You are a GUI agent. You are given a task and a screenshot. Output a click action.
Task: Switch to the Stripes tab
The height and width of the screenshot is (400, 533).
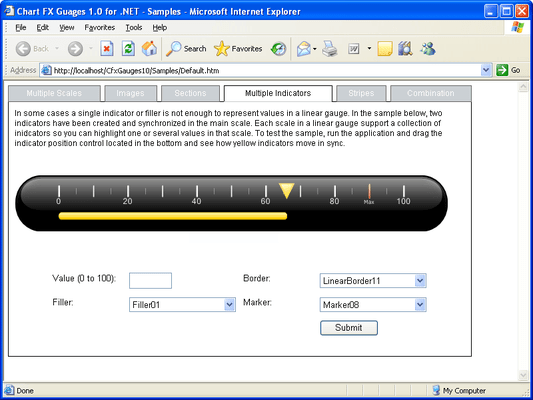point(361,93)
